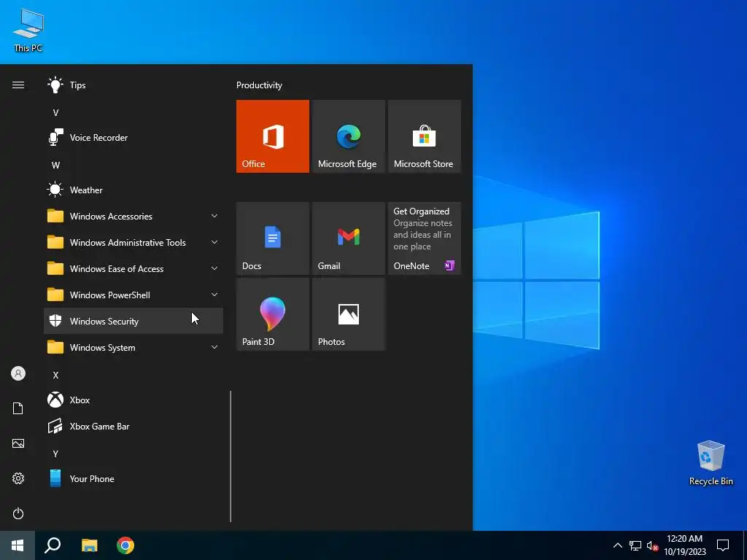Open Tips from the app list
The height and width of the screenshot is (560, 747).
(x=133, y=85)
